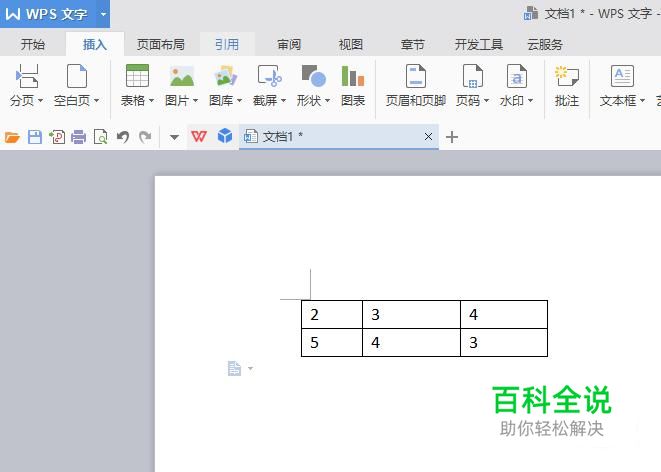Expand the 截屏 dropdown arrow
Image resolution: width=661 pixels, height=472 pixels.
(x=283, y=101)
